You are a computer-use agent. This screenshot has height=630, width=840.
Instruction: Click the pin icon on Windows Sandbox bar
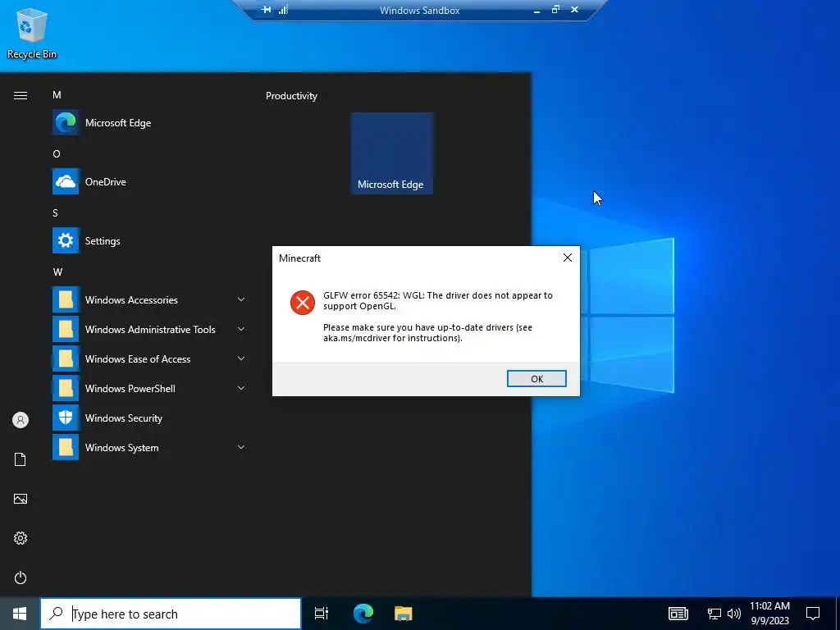coord(266,10)
